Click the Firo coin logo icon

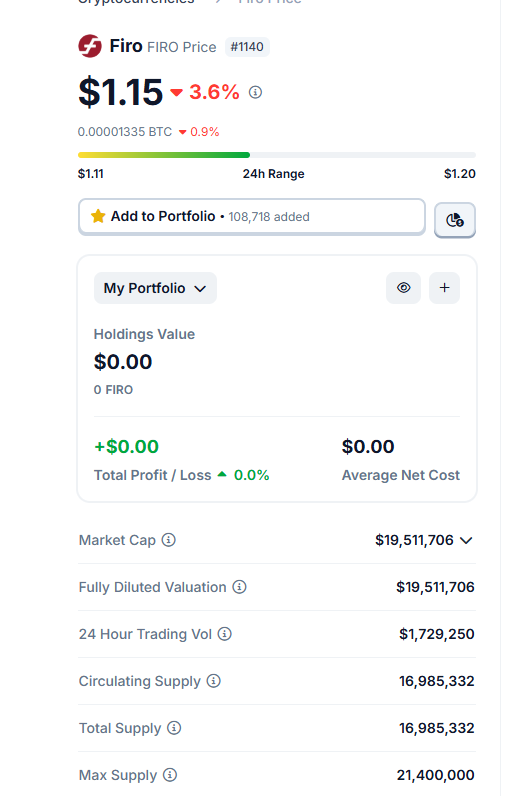[90, 46]
